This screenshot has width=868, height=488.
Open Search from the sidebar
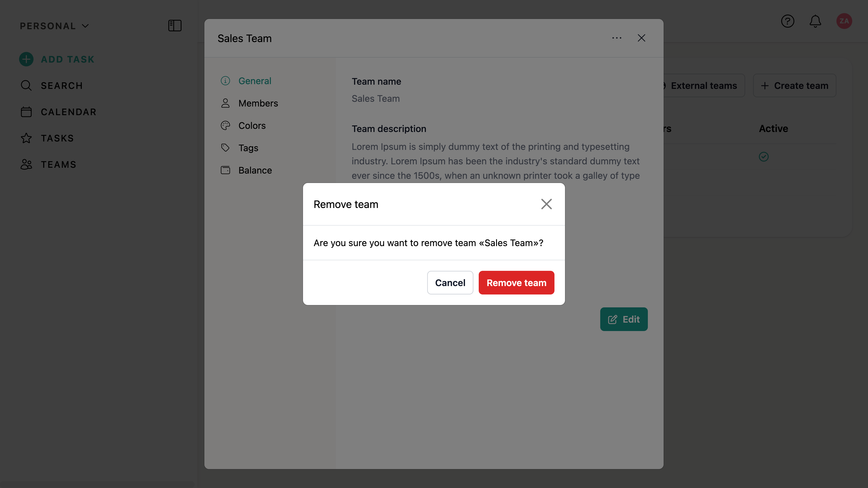61,85
